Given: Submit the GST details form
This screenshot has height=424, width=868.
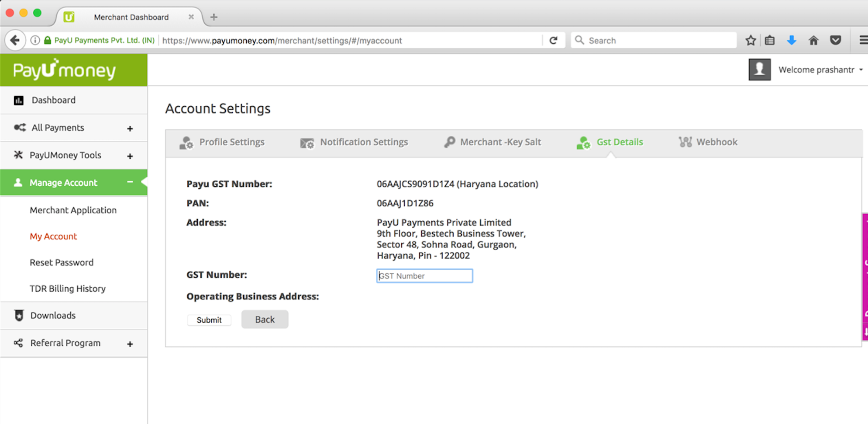Looking at the screenshot, I should point(209,320).
